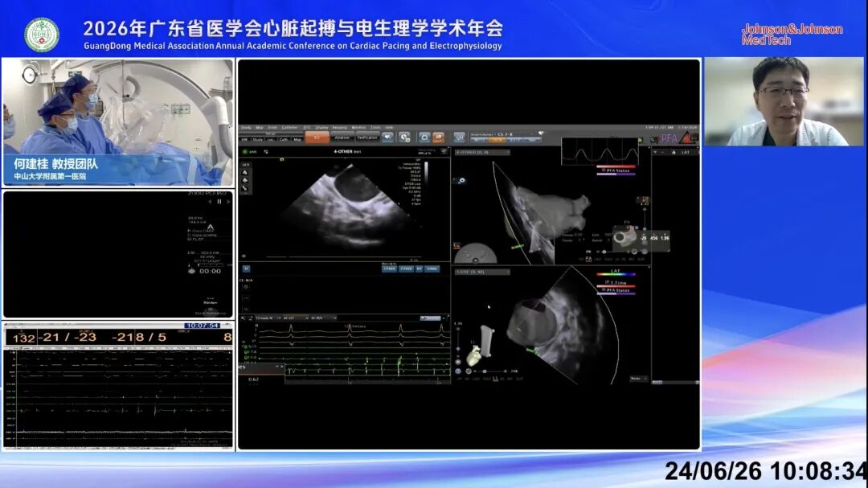The width and height of the screenshot is (868, 488).
Task: Select first tool under ULS label
Action: click(x=244, y=172)
